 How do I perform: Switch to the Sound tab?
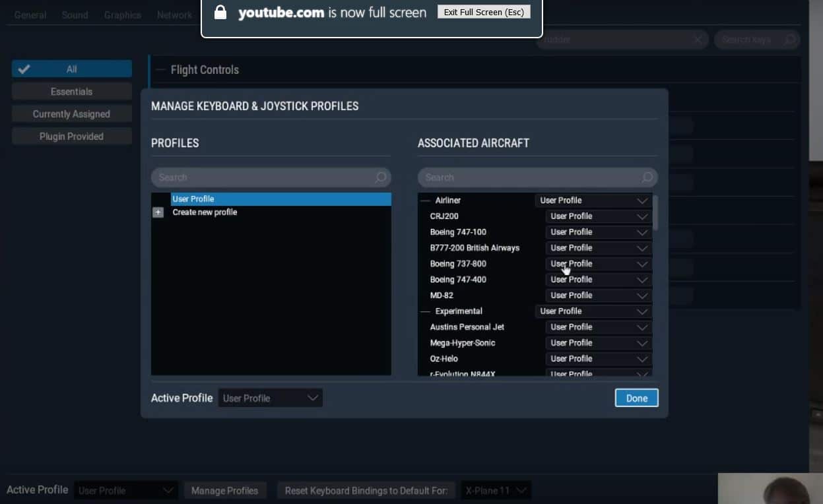pos(75,15)
